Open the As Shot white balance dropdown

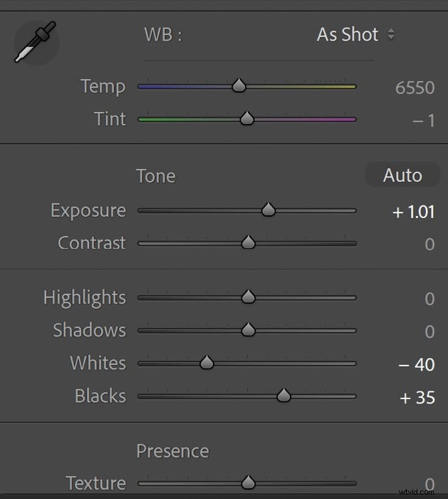point(356,34)
